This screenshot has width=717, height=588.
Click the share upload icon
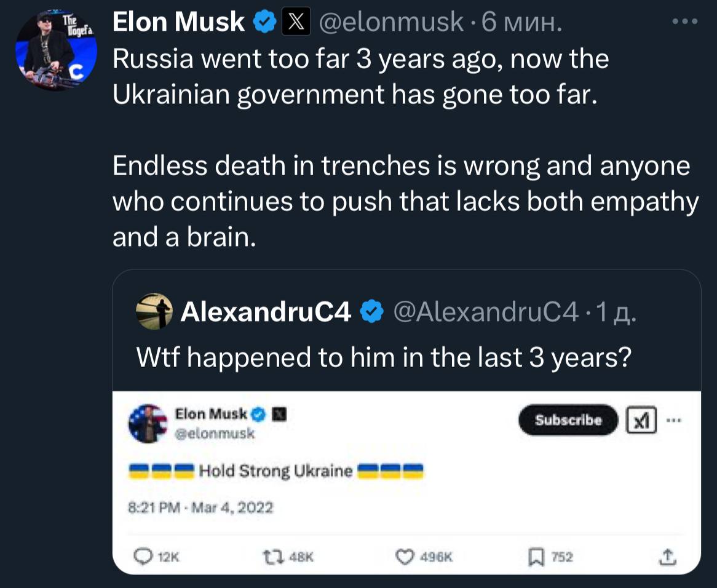click(x=667, y=557)
